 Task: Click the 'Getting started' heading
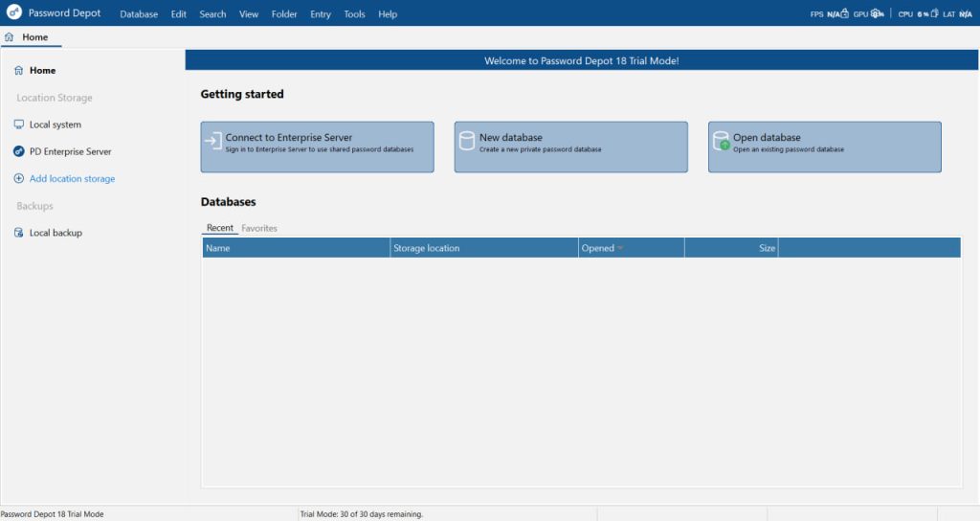click(242, 94)
